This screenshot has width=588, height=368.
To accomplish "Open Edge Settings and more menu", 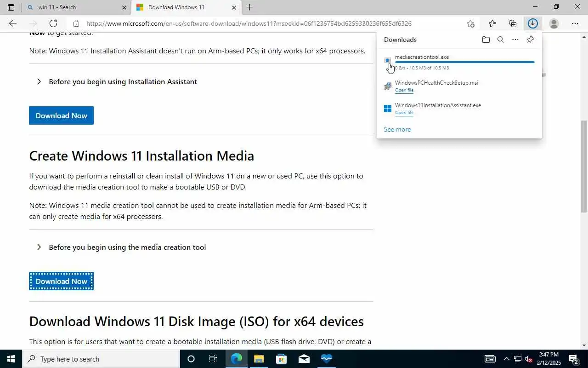I will (x=575, y=23).
